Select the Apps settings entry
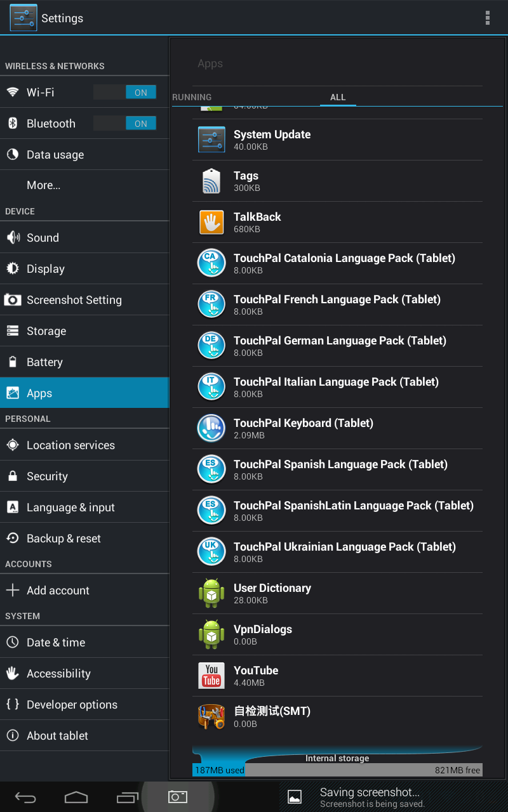 click(x=84, y=393)
